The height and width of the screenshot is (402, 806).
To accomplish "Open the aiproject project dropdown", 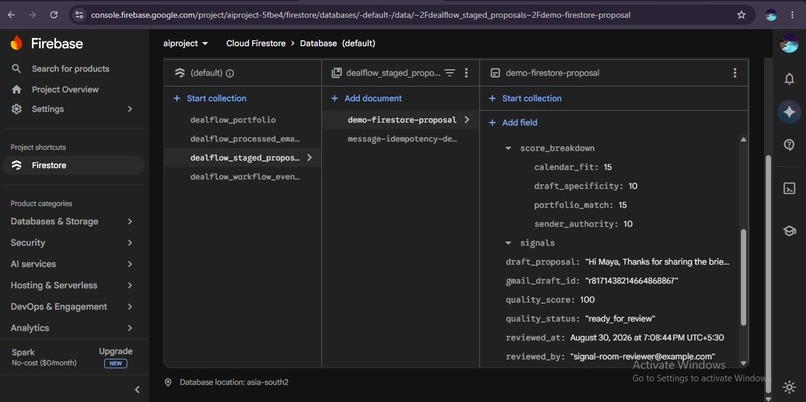I will point(186,43).
